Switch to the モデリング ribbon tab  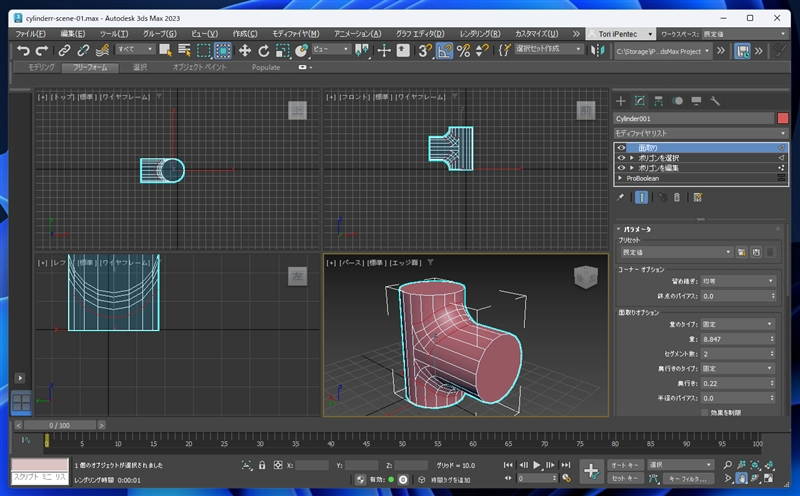[41, 67]
